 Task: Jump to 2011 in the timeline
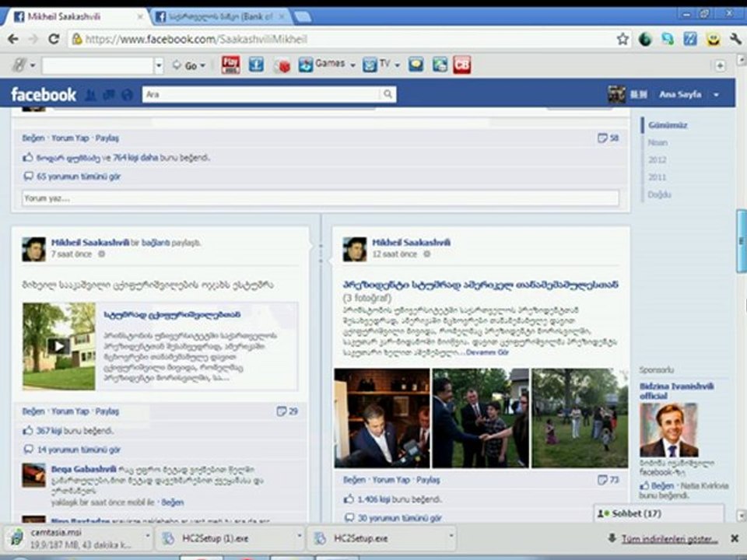[657, 177]
